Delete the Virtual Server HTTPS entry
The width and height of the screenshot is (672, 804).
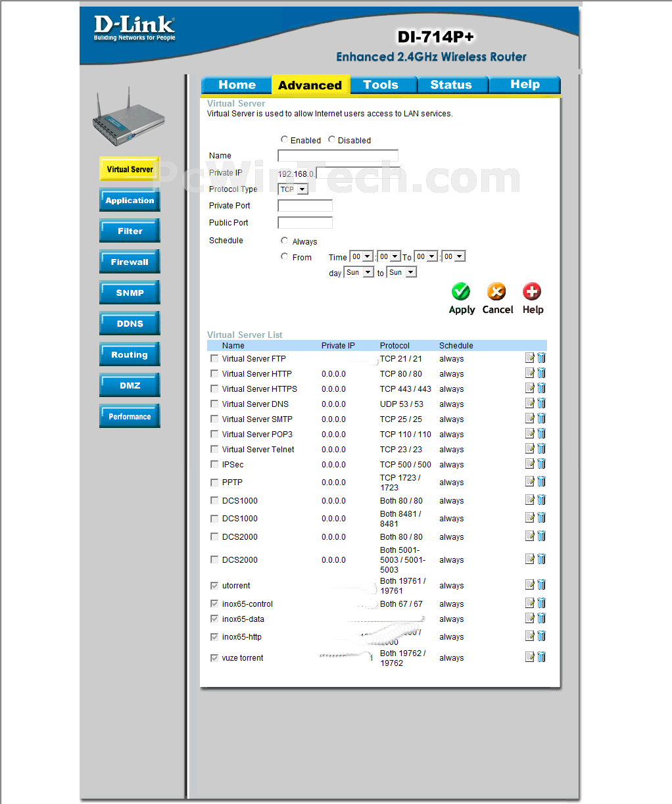tap(542, 389)
